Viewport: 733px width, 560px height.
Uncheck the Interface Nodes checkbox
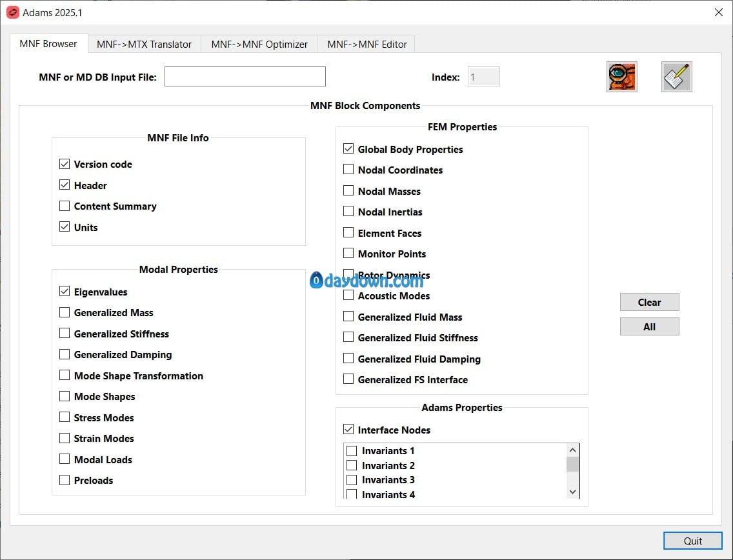pos(348,429)
